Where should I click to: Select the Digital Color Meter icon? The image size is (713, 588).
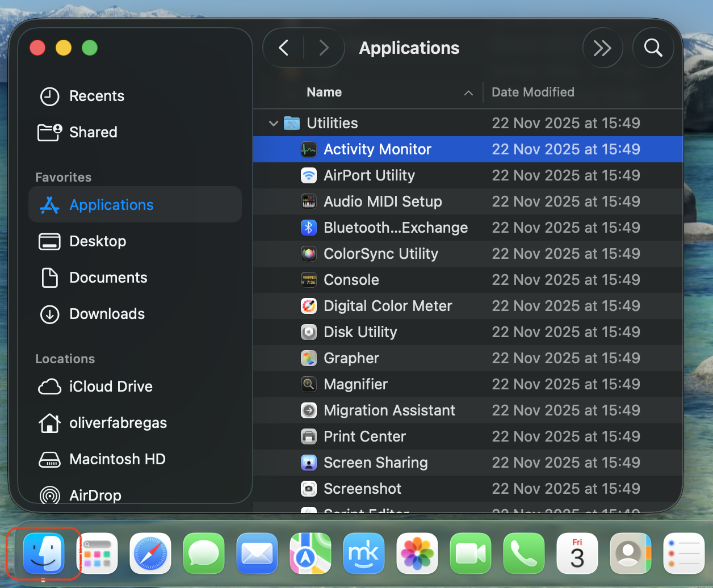point(308,306)
